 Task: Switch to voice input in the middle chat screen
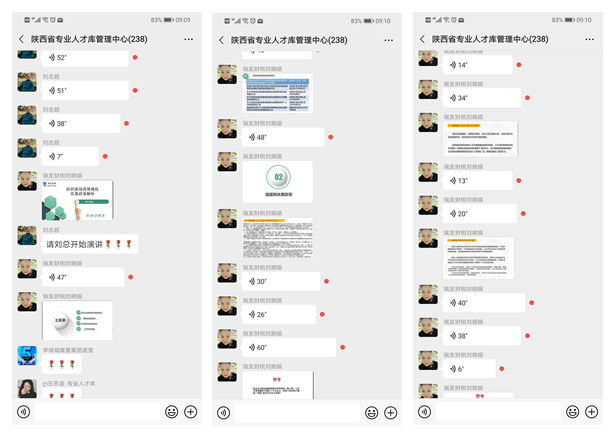click(224, 413)
